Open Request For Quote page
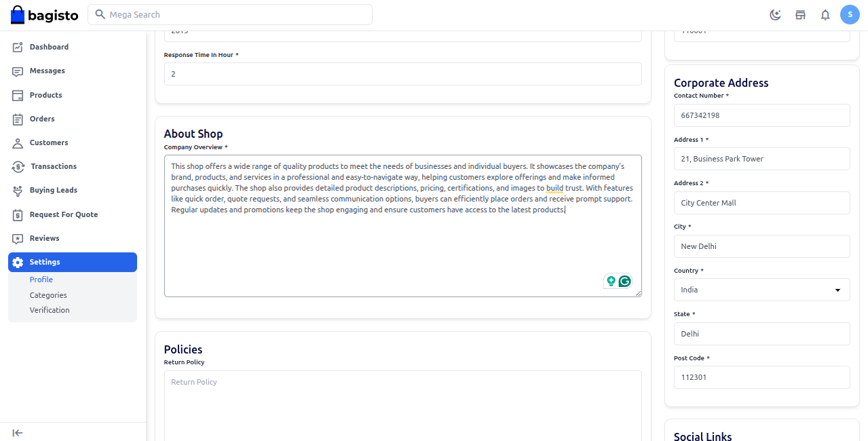Viewport: 868px width, 441px height. pos(63,214)
